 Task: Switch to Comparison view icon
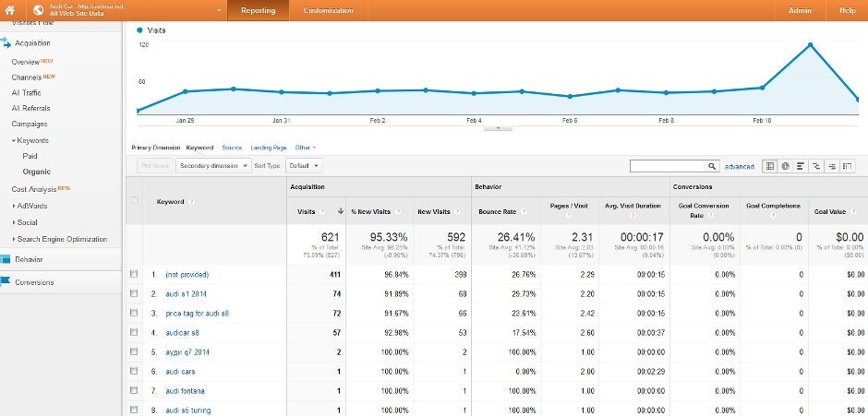(x=816, y=166)
